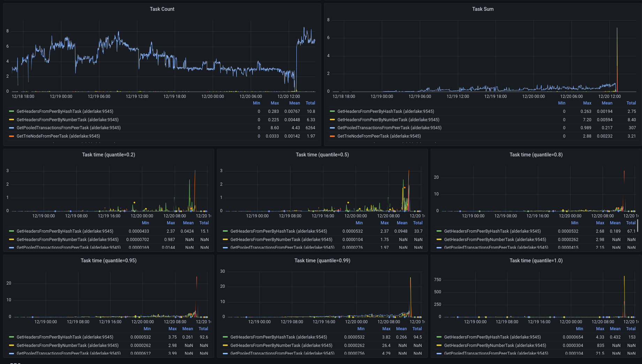642x364 pixels.
Task: Click yellow swatch of GetHeadersFromPeerByNumberTask in Task Count
Action: [12, 120]
